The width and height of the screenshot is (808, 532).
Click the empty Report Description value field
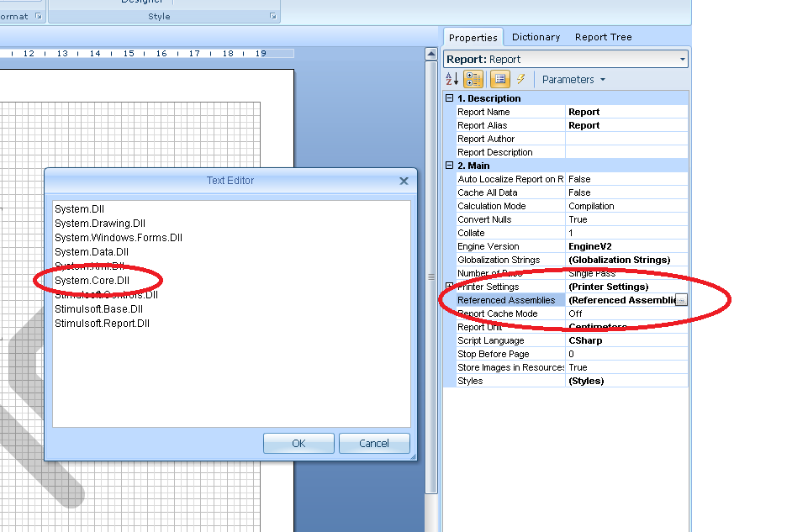click(x=626, y=152)
